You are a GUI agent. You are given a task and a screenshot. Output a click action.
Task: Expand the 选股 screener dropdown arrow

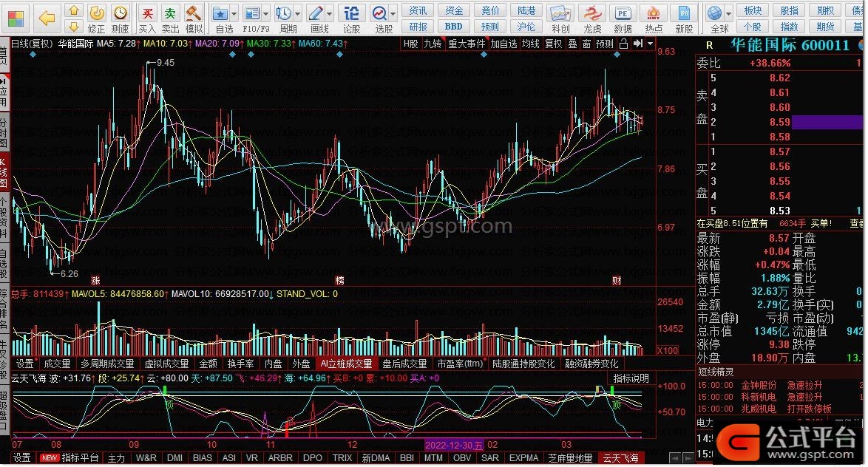point(393,13)
